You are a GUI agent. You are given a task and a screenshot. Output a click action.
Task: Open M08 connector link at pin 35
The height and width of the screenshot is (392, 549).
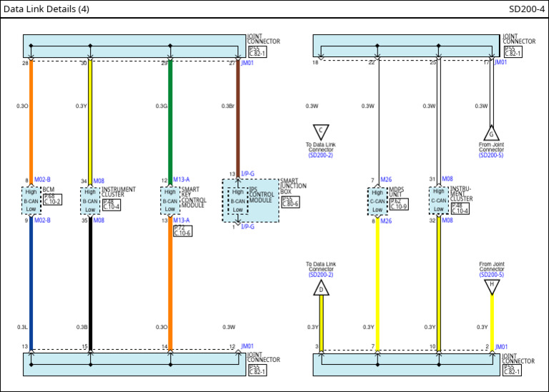[99, 221]
